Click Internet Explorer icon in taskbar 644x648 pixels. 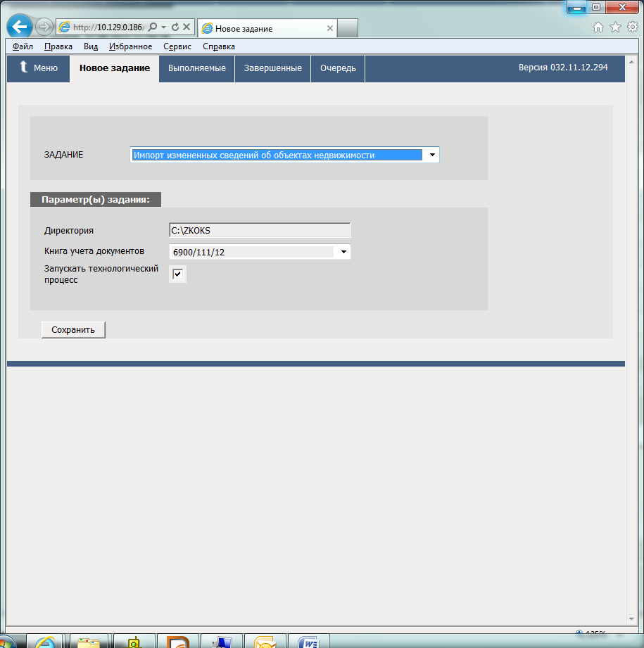44,642
